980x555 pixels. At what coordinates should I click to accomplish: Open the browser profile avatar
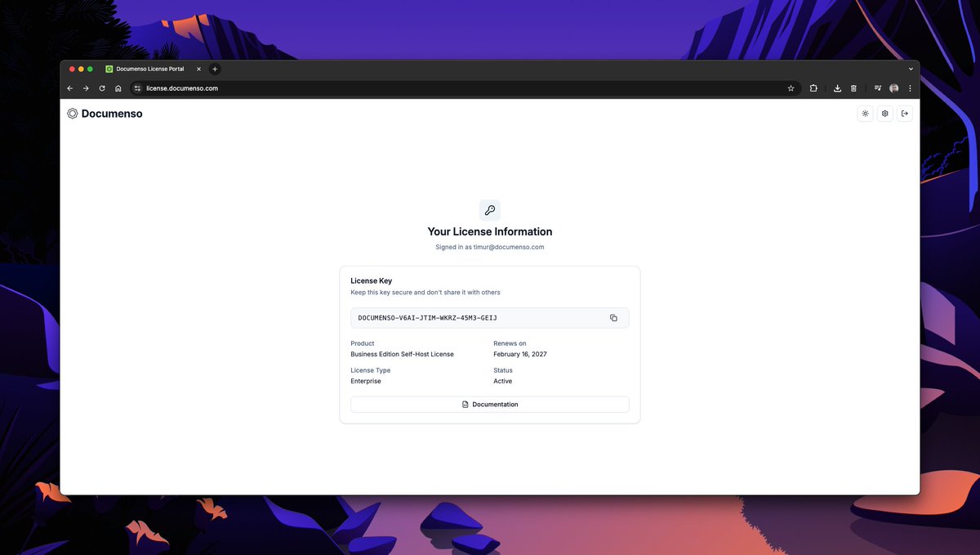894,88
